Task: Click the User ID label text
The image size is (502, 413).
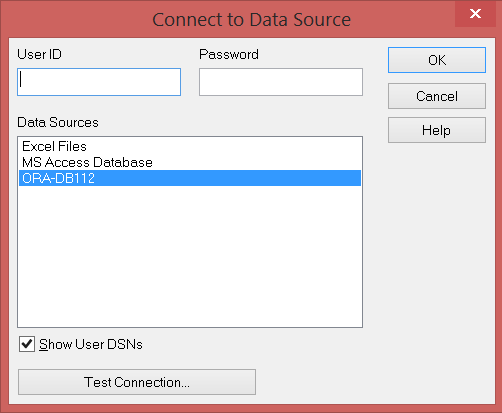Action: tap(39, 54)
